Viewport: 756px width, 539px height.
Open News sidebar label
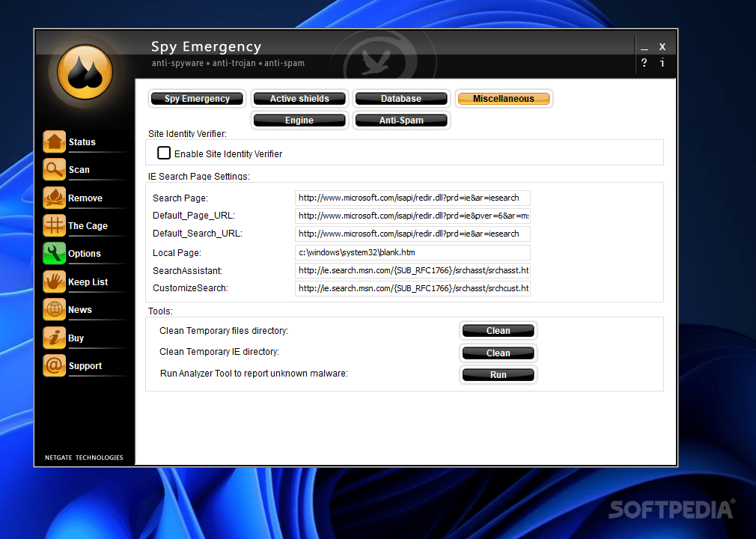coord(80,310)
